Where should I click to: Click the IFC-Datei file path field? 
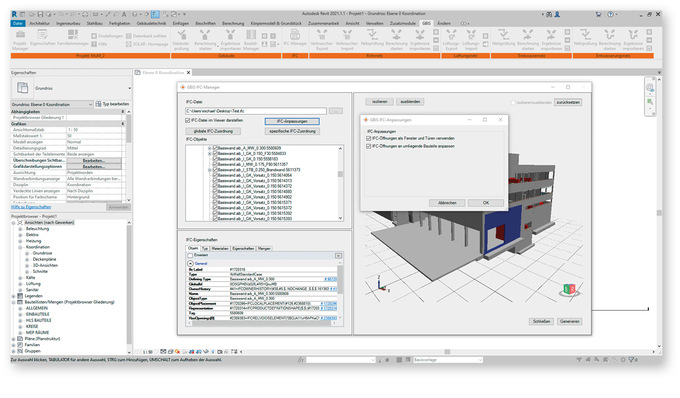256,111
